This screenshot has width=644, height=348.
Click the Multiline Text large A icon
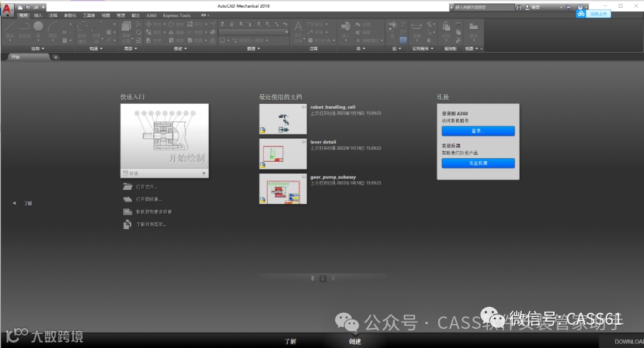click(x=298, y=27)
